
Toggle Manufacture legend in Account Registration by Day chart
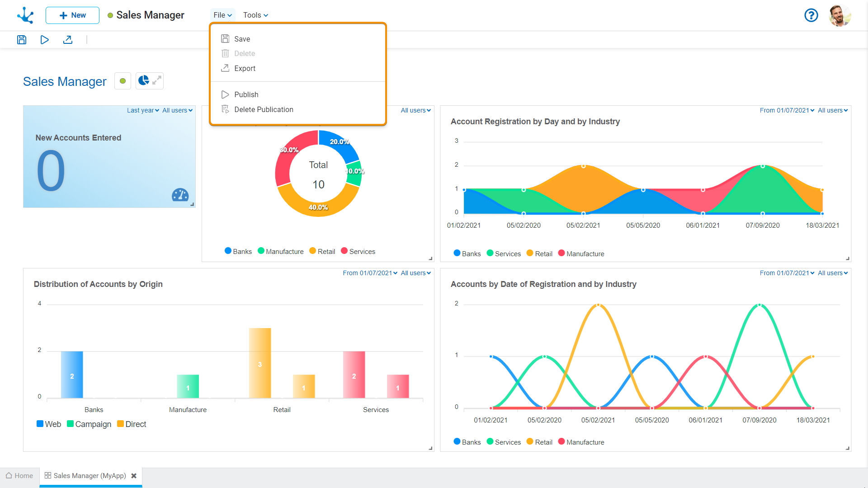(x=581, y=253)
